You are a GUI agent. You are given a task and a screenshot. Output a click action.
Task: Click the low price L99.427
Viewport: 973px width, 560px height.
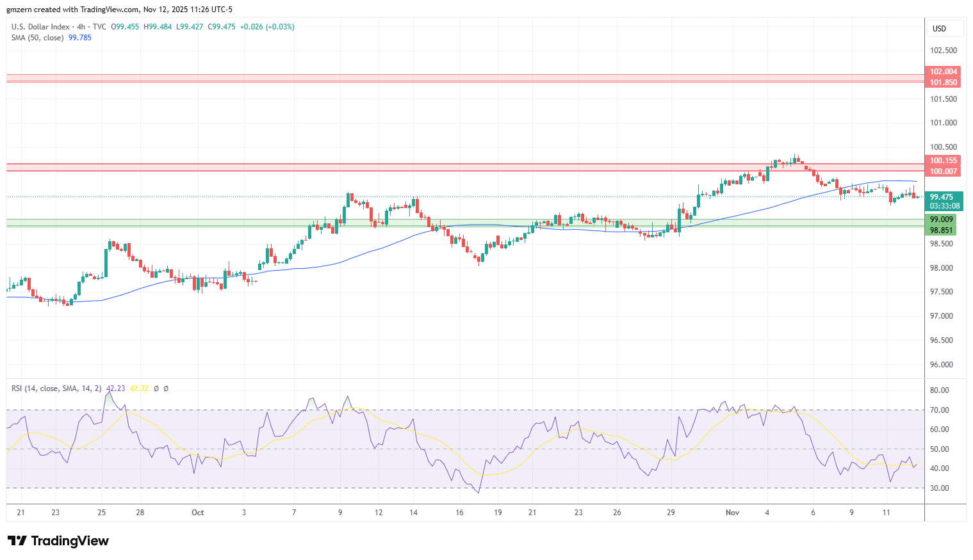[x=190, y=27]
